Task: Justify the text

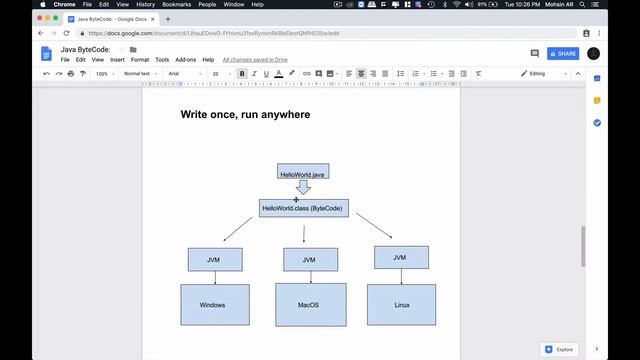Action: (385, 74)
